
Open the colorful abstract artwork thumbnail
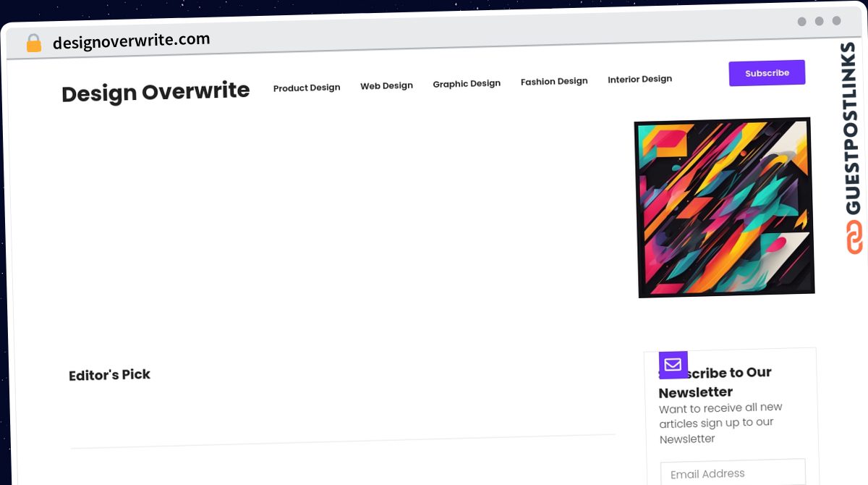point(724,207)
